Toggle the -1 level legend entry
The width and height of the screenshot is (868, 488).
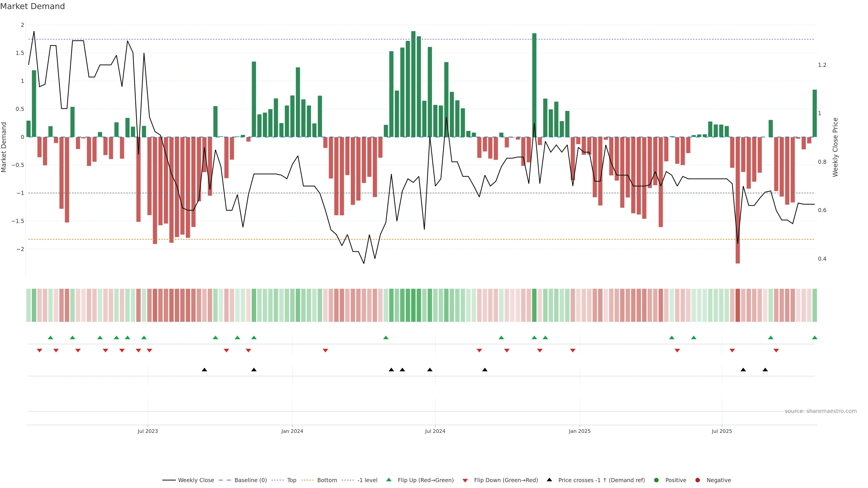point(367,480)
